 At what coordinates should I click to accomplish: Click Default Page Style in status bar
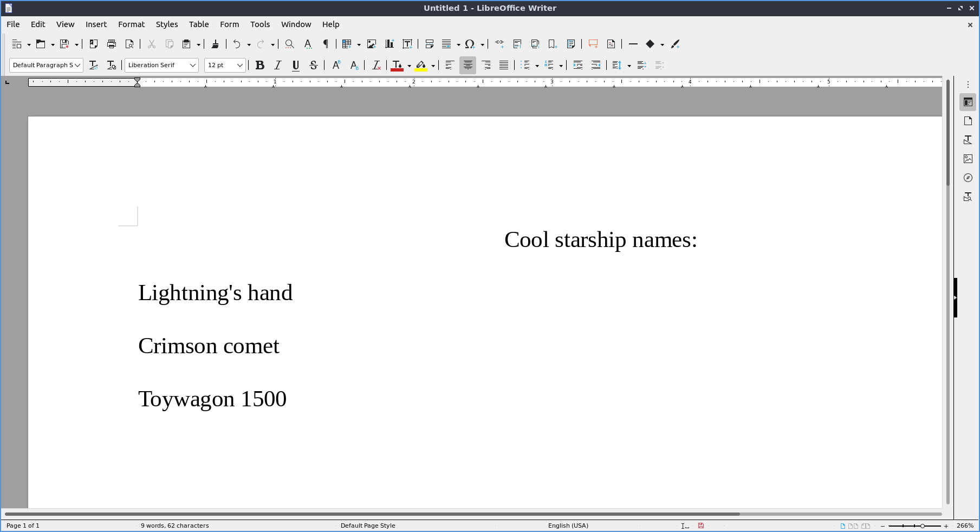click(368, 525)
